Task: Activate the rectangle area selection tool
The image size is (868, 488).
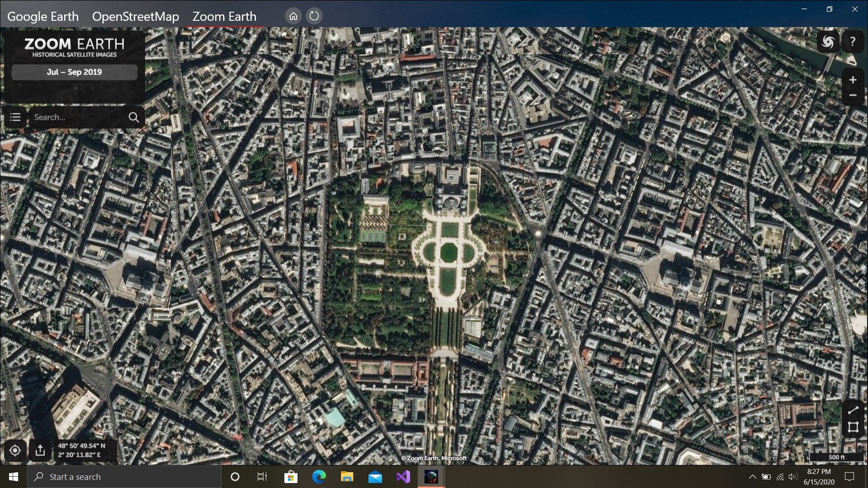Action: (x=853, y=427)
